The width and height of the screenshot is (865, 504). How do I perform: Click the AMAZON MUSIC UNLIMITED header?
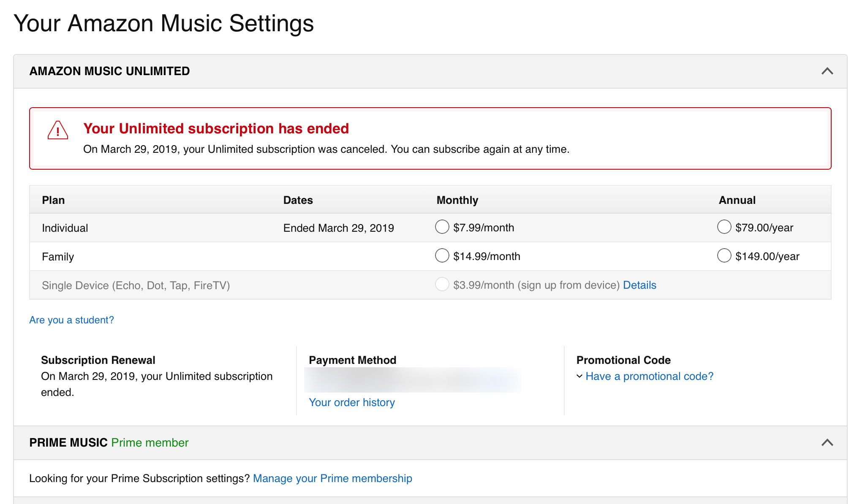click(x=109, y=71)
